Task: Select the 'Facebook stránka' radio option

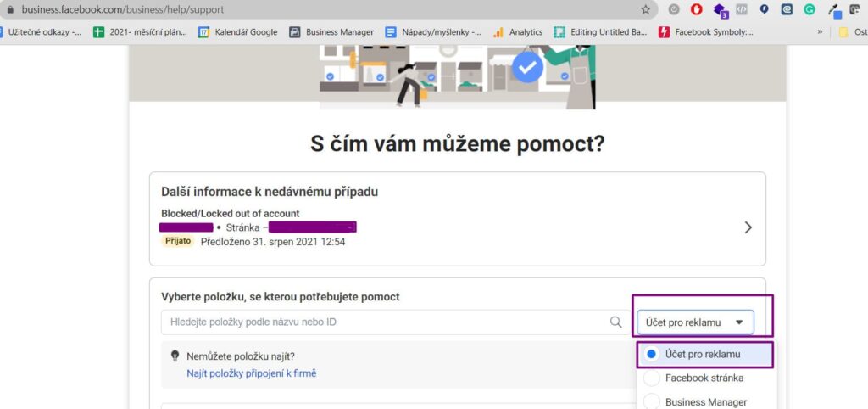Action: 651,378
